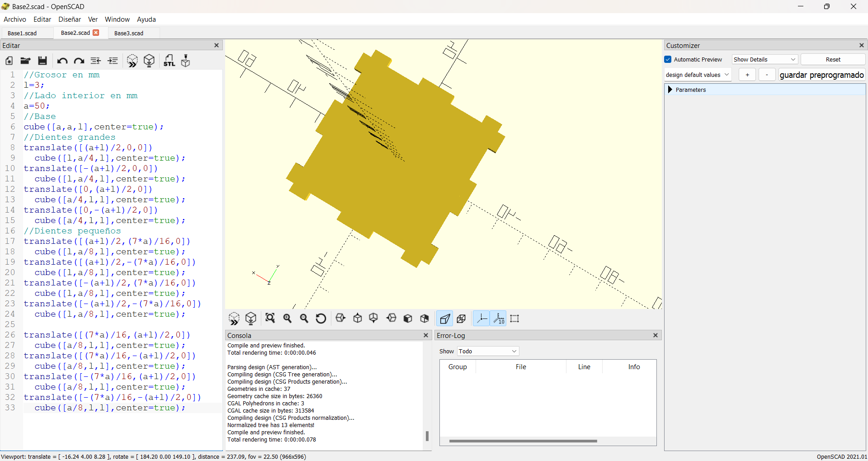Viewport: 868px width, 461px height.
Task: Expand the Parameters section
Action: click(x=670, y=90)
